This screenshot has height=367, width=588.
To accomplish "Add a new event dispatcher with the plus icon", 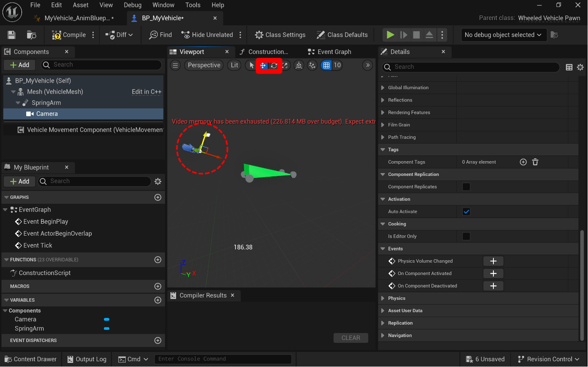I will 158,340.
